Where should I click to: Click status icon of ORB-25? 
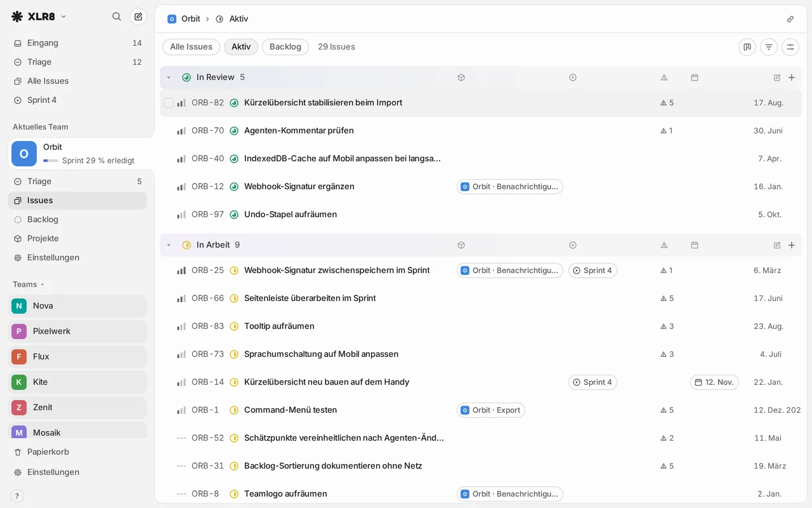(x=234, y=271)
